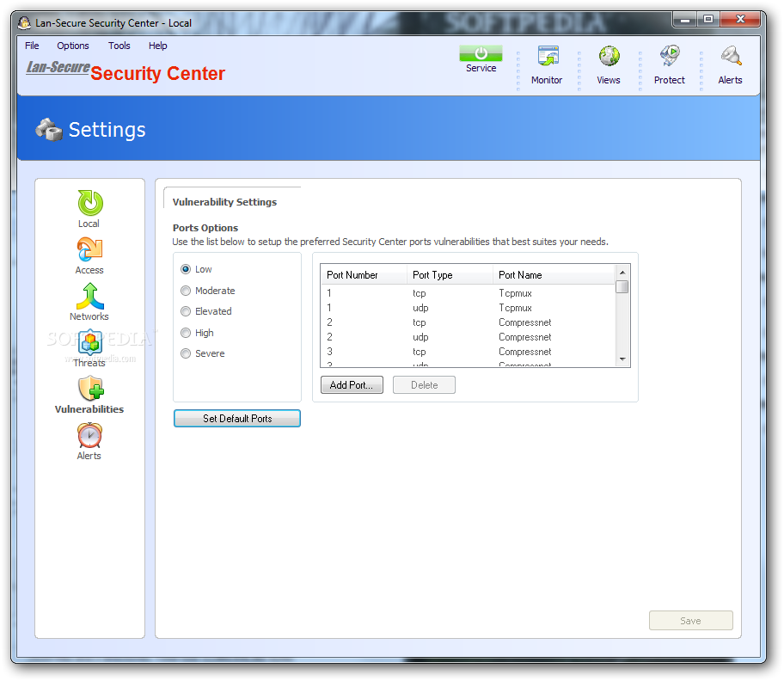Sort by Port Type column header
Screen dimensions: 784x681
[450, 275]
